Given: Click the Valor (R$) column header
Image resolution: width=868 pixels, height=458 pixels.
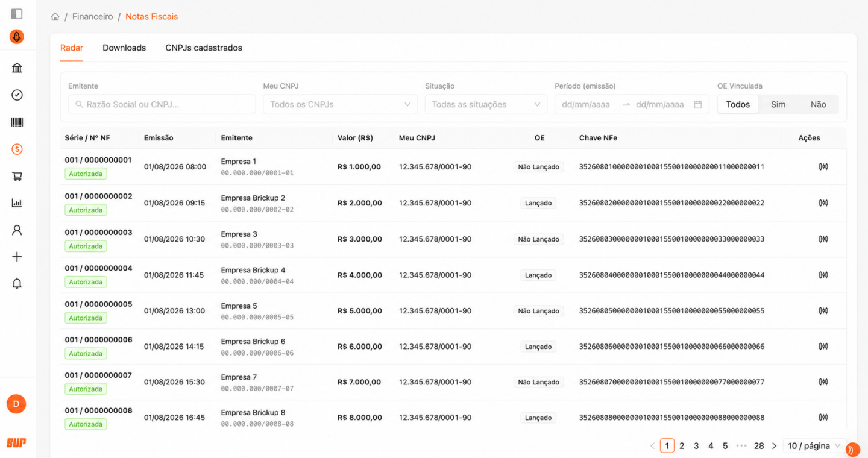Looking at the screenshot, I should click(355, 138).
